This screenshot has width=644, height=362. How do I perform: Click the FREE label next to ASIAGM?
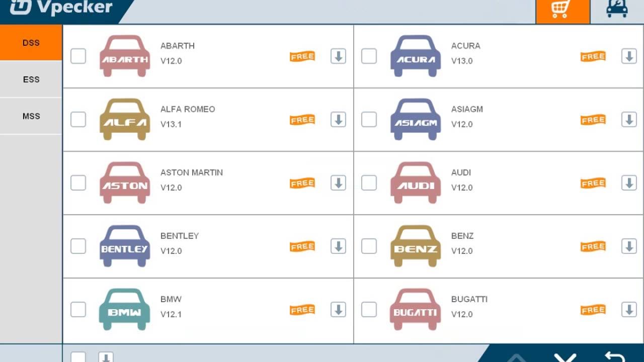point(593,120)
